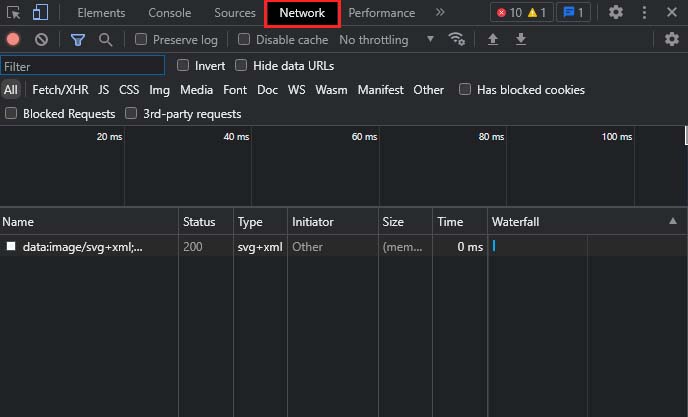Select the data:image/svg+xml request row

(344, 247)
